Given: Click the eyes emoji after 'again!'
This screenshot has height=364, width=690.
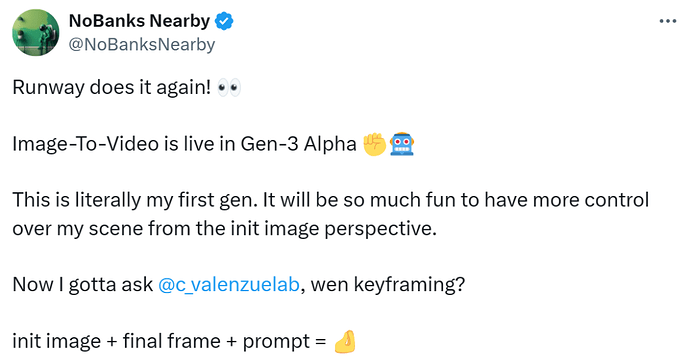Looking at the screenshot, I should [x=230, y=88].
